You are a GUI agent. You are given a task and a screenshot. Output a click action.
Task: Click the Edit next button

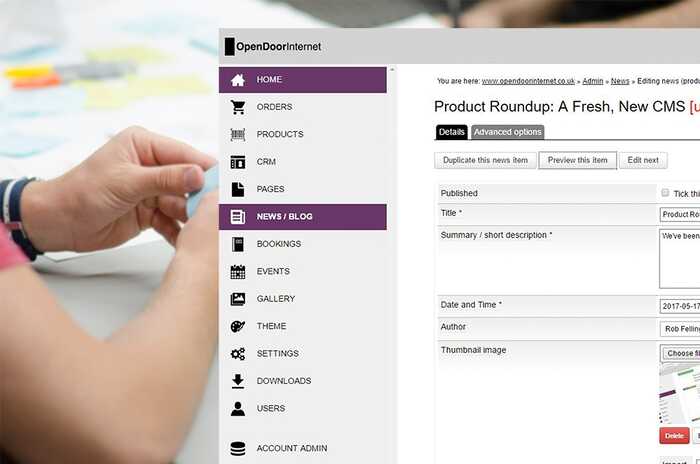643,160
